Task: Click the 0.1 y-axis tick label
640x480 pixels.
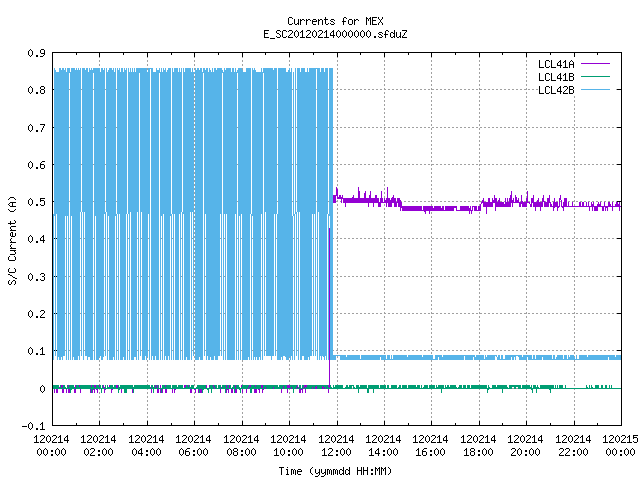Action: click(x=36, y=351)
